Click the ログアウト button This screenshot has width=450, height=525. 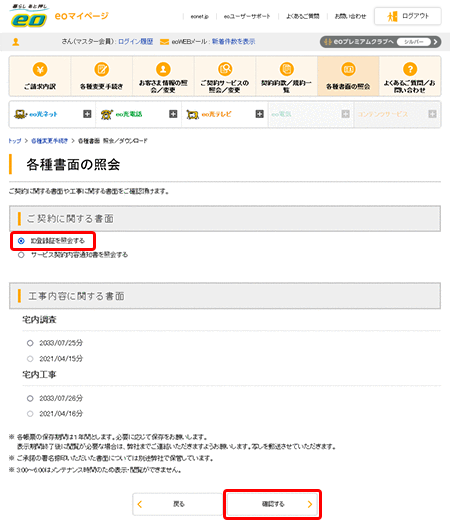click(407, 16)
